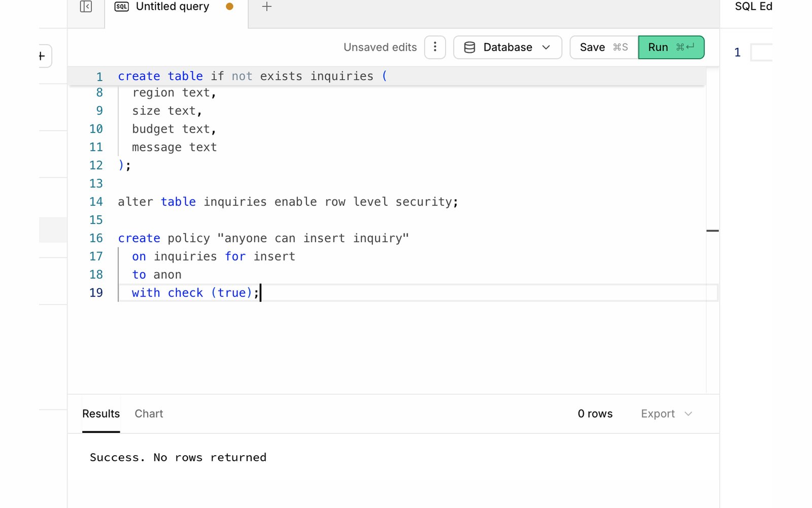Open the three-dot more options menu
The height and width of the screenshot is (508, 812).
435,47
